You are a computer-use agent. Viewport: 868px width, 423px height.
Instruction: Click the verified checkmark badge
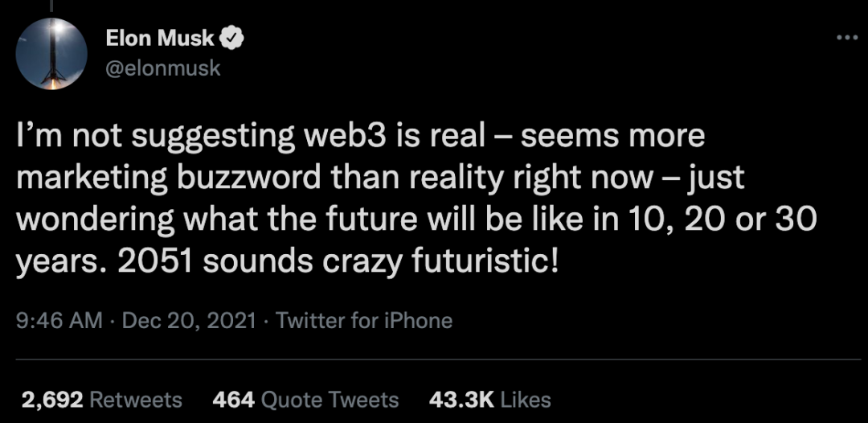pyautogui.click(x=232, y=37)
